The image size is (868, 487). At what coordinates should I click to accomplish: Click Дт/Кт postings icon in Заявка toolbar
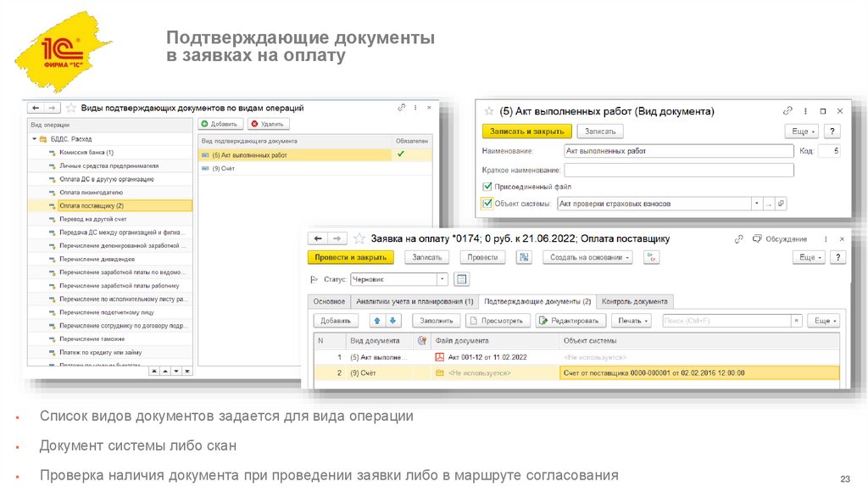coord(652,258)
